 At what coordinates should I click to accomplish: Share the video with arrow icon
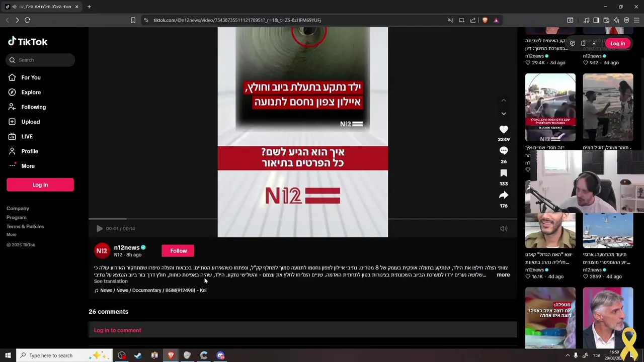tap(504, 195)
